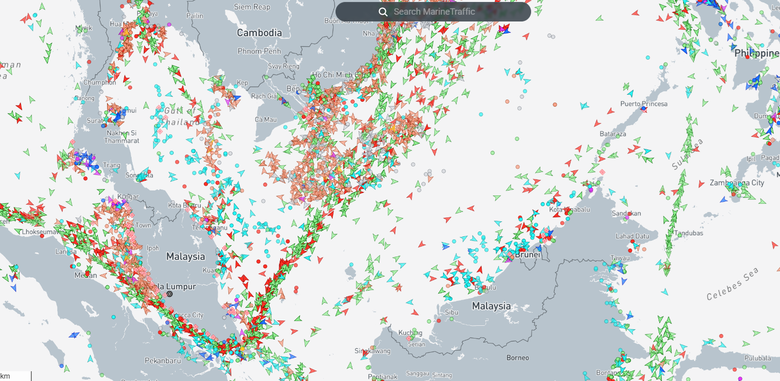
Task: Click the Kuala Lumpur city label
Action: coord(172,286)
